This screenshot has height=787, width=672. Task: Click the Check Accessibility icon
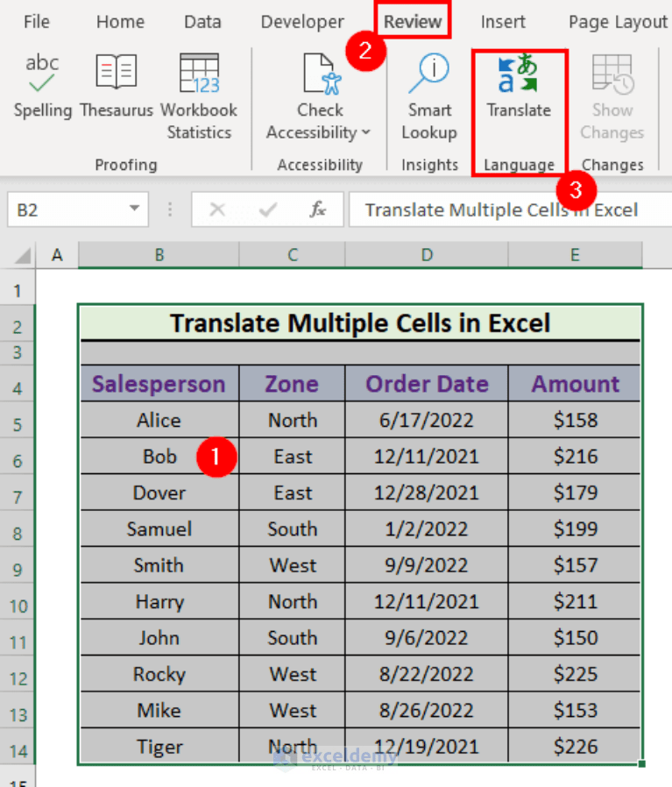[x=322, y=75]
